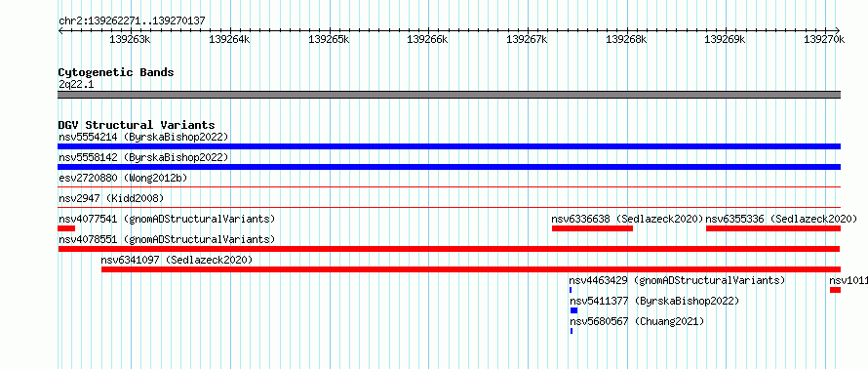Open nsv6341097 (Sedlazeck2020) variant label
Image resolution: width=868 pixels, height=369 pixels.
tap(177, 260)
